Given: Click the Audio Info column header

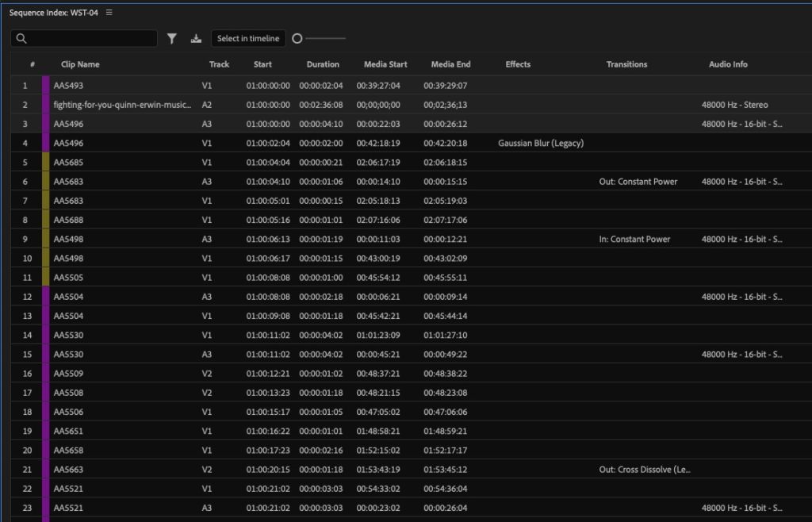Looking at the screenshot, I should pos(728,64).
